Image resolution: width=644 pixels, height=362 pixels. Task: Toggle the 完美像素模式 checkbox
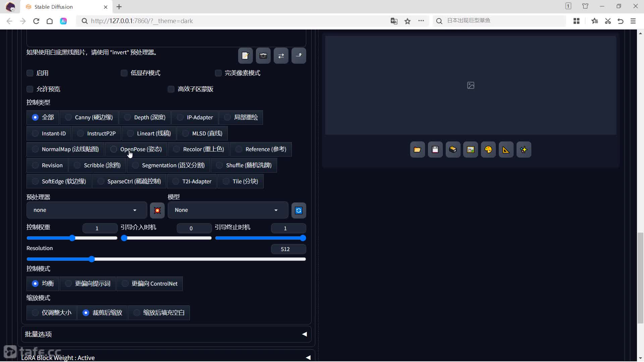[218, 73]
